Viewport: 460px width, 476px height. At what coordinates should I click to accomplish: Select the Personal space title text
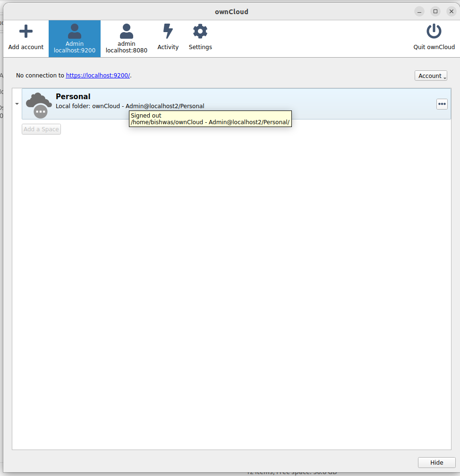73,96
